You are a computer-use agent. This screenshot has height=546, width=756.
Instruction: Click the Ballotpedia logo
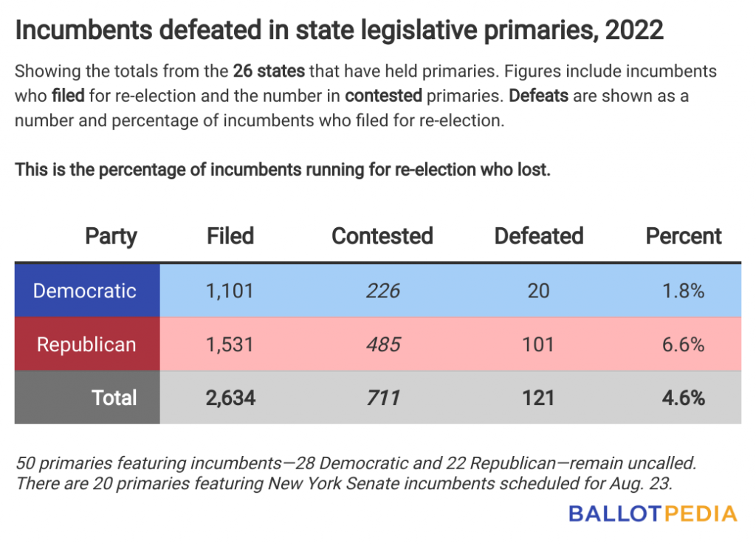click(653, 514)
